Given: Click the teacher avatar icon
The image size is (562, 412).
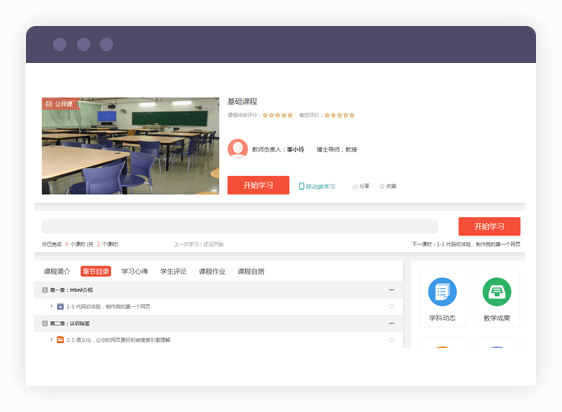Looking at the screenshot, I should click(238, 149).
